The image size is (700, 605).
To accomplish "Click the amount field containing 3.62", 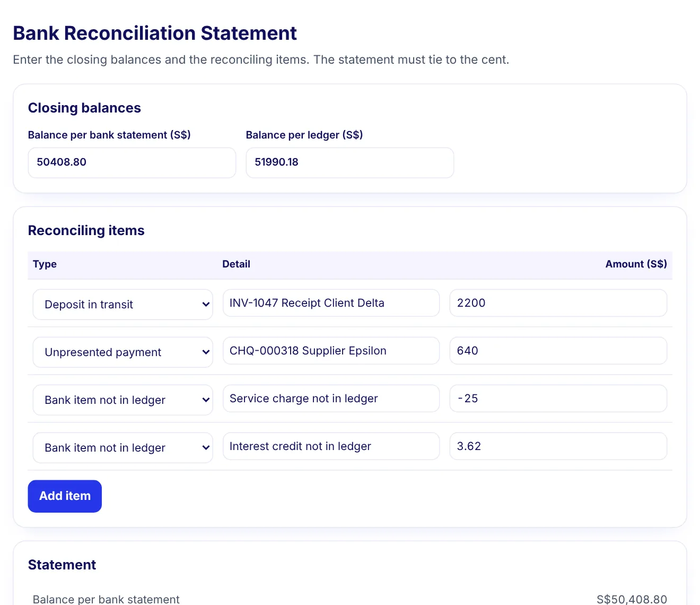I will 558,446.
